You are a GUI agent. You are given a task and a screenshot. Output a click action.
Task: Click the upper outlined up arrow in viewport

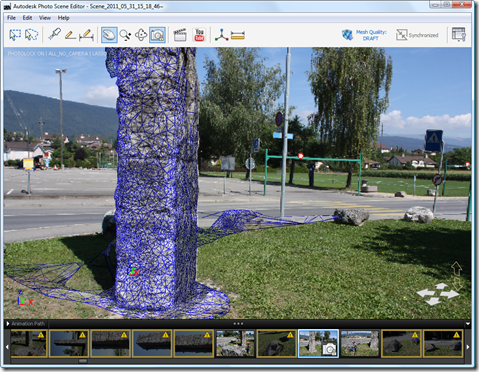click(x=456, y=269)
